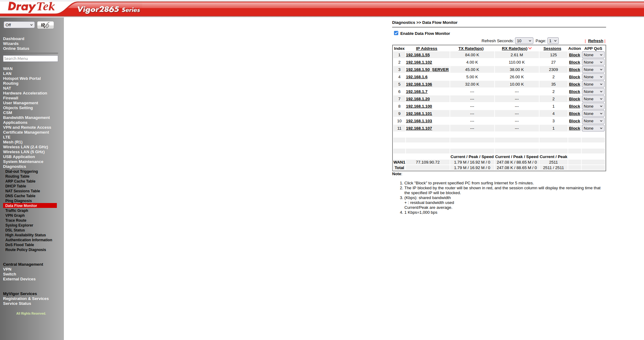The image size is (644, 340).
Task: Block IP address 192.168.1.107
Action: (574, 128)
